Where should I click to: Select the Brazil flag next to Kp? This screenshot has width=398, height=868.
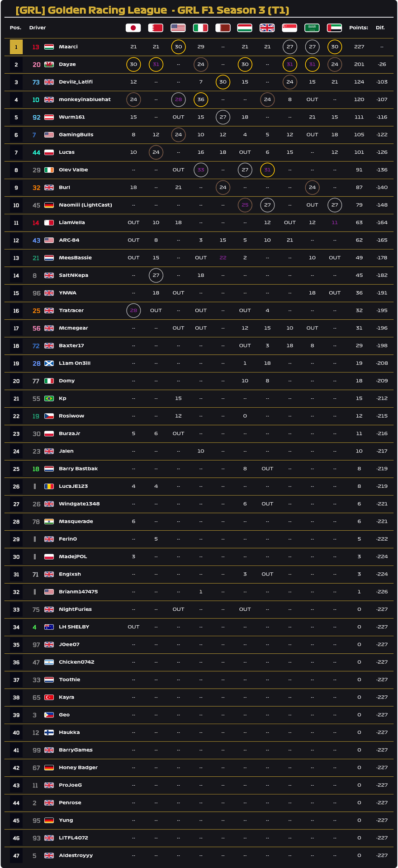coord(49,399)
